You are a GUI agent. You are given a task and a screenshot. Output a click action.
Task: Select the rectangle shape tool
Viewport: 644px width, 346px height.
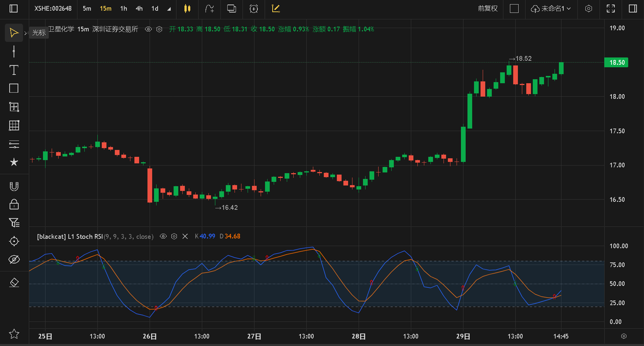tap(14, 88)
